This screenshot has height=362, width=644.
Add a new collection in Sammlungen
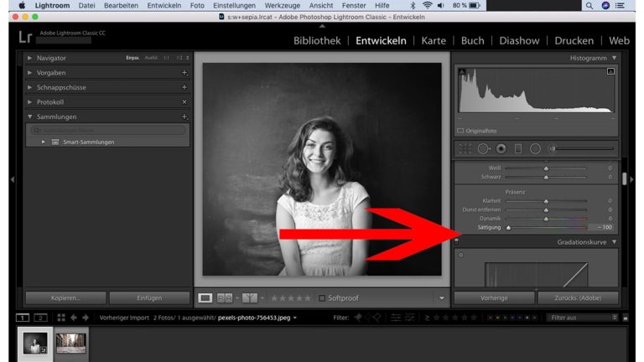(x=184, y=116)
